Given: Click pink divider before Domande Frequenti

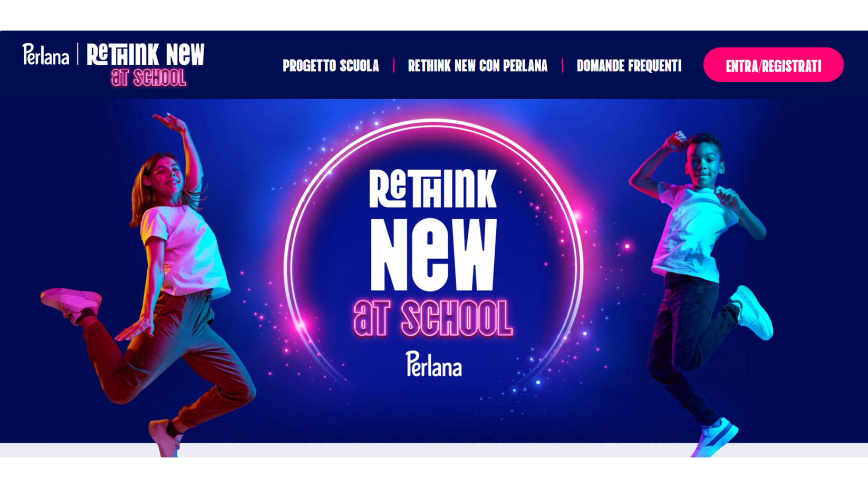Looking at the screenshot, I should coord(562,66).
